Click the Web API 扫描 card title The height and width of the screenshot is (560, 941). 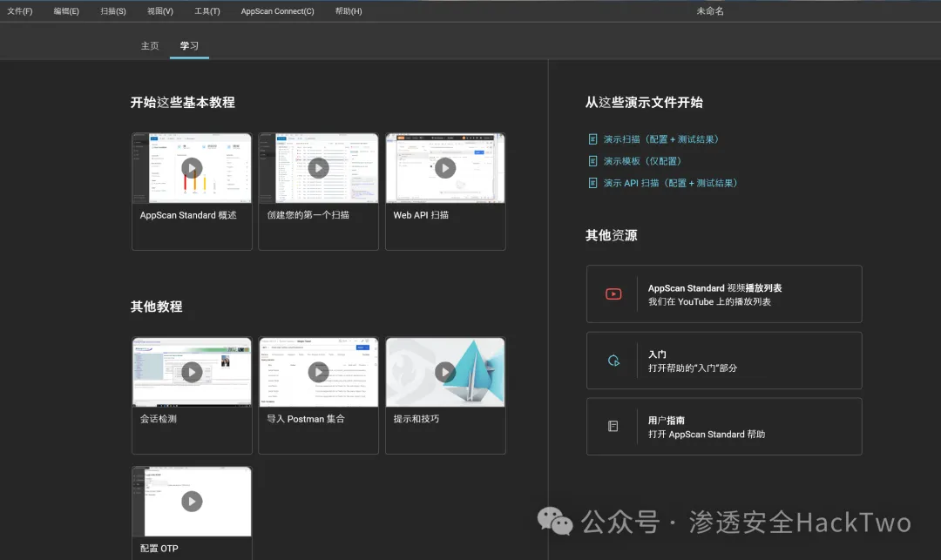[421, 215]
